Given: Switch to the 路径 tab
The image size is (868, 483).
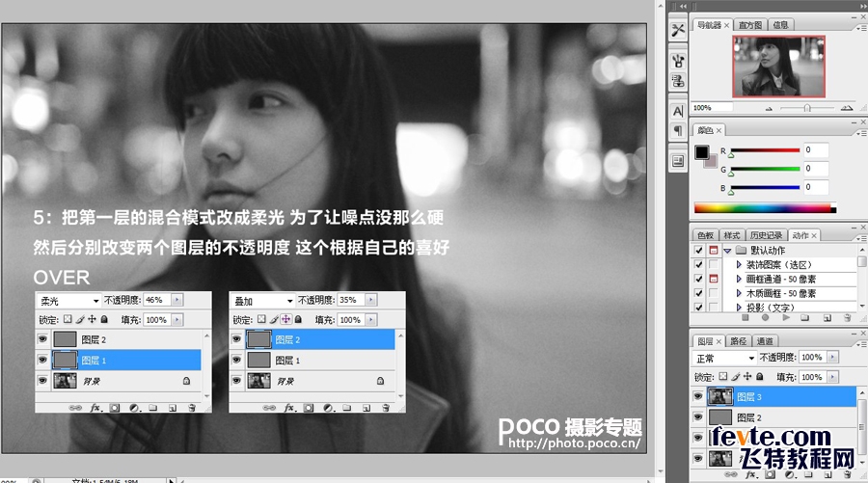Looking at the screenshot, I should (x=738, y=341).
